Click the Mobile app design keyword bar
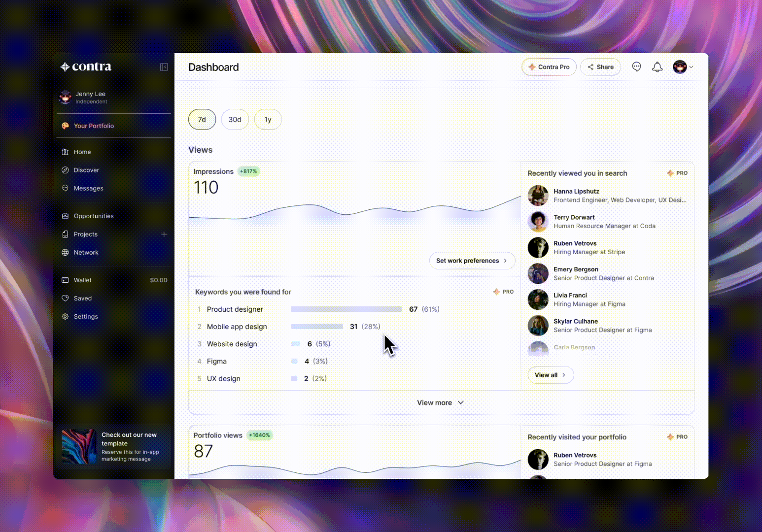Viewport: 762px width, 532px height. tap(317, 327)
